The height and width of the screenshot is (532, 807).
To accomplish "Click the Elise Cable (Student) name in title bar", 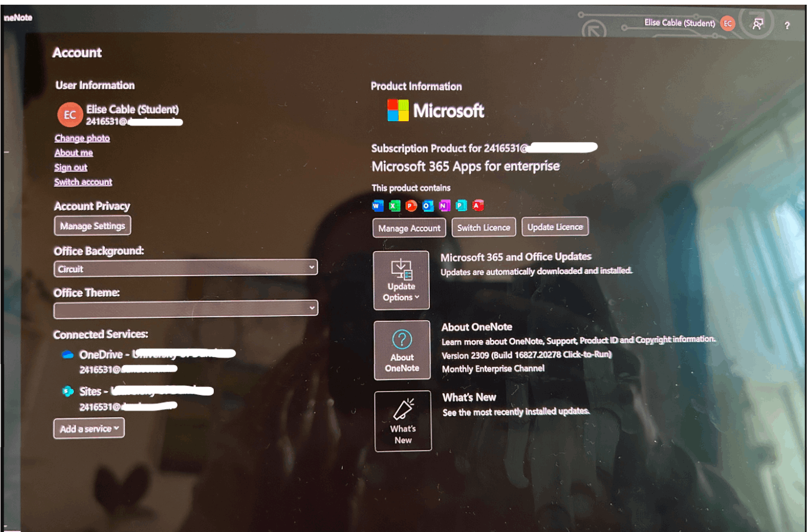I will (679, 23).
